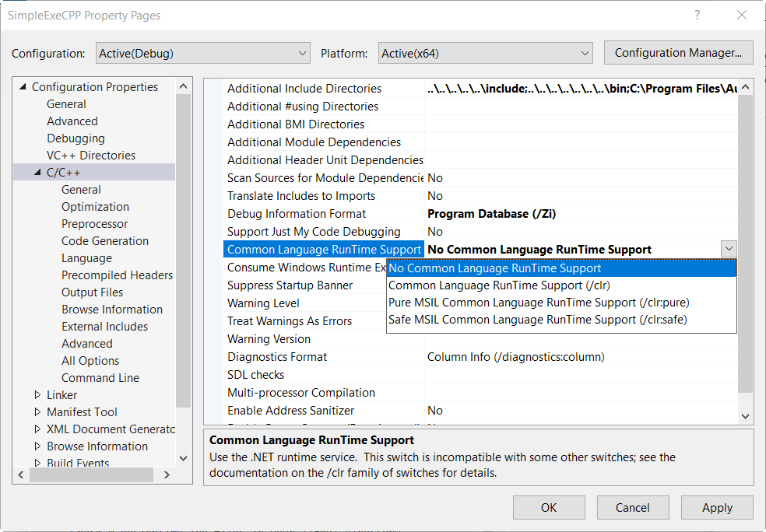The image size is (766, 532).
Task: Collapse the Configuration Properties tree node
Action: coord(23,87)
